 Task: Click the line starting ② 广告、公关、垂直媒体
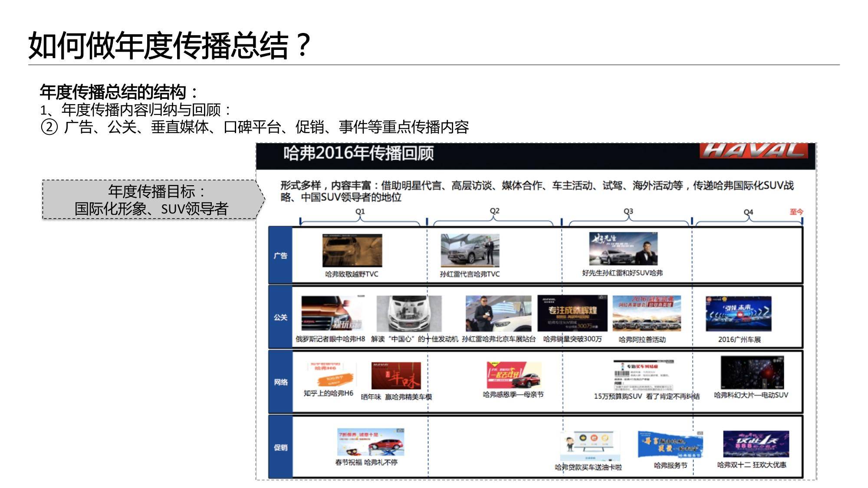click(x=255, y=127)
